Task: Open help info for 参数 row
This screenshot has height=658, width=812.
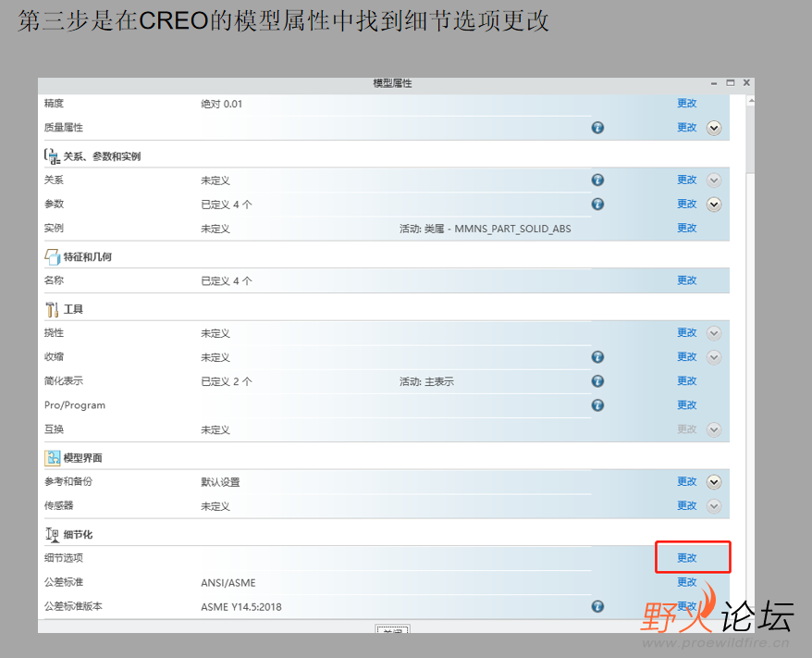Action: pos(597,205)
